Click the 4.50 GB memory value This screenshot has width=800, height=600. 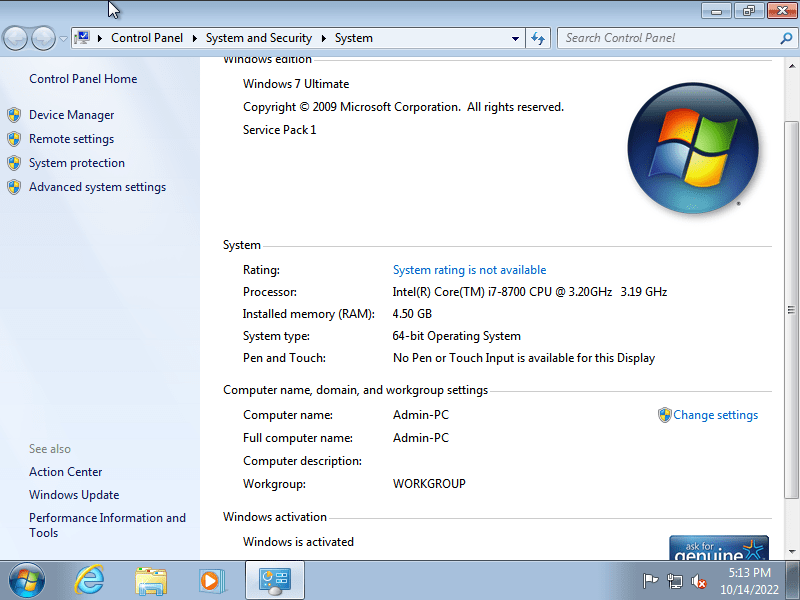(x=412, y=314)
